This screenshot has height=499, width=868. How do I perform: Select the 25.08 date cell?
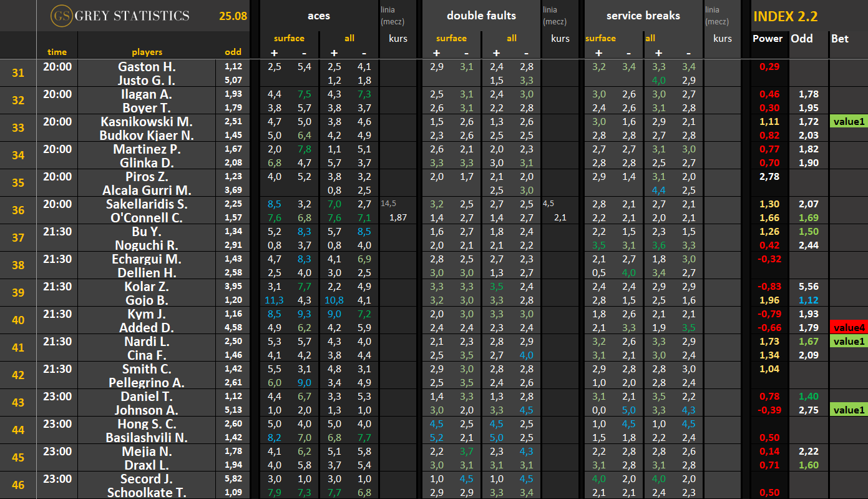(x=232, y=16)
